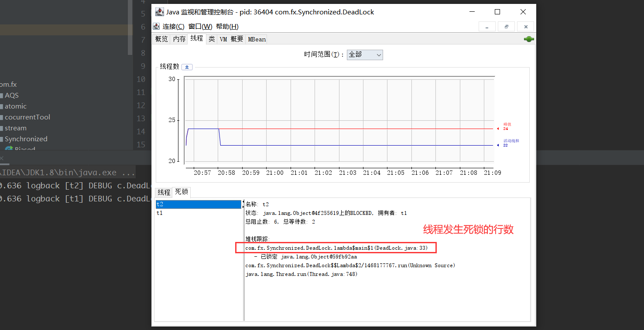Click the Thread.run(Thread.java:748) stack line
Viewport: 644px width, 330px height.
point(301,274)
